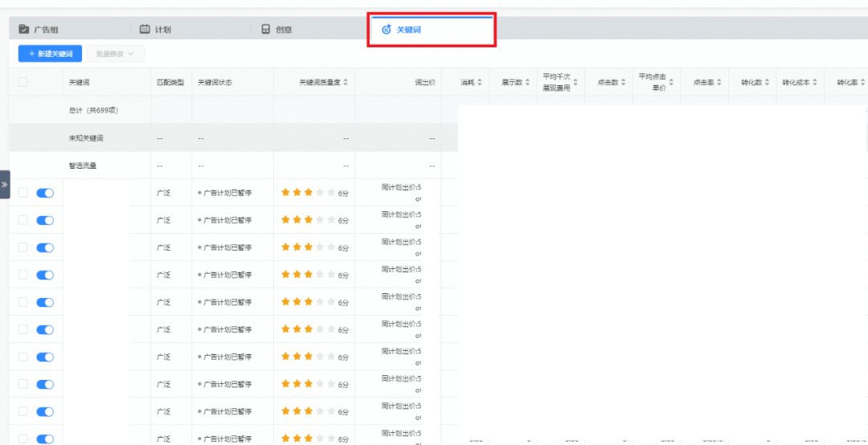Viewport: 868px width, 445px height.
Task: Sort by 点击率 column arrows
Action: coord(719,83)
